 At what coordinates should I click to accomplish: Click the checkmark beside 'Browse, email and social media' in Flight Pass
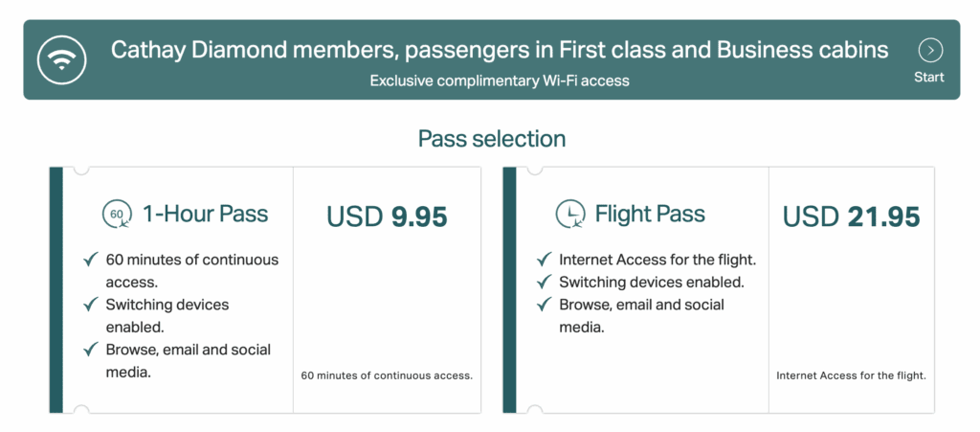point(545,305)
